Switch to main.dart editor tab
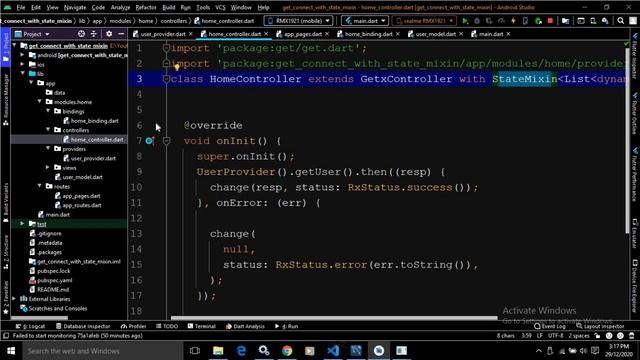This screenshot has height=360, width=640. 491,34
